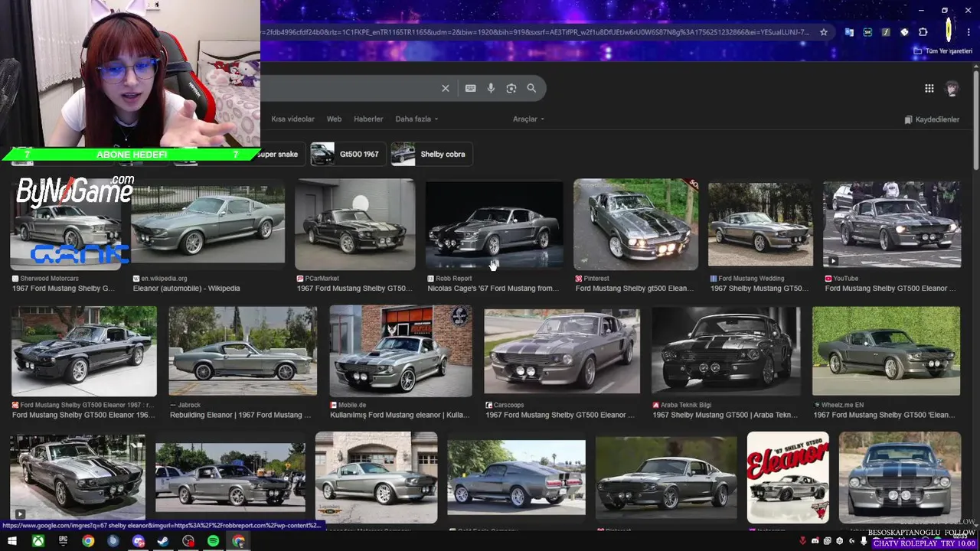The image size is (980, 551).
Task: Open the Pinterest Shelby gt500 Eleanor image
Action: [x=635, y=224]
